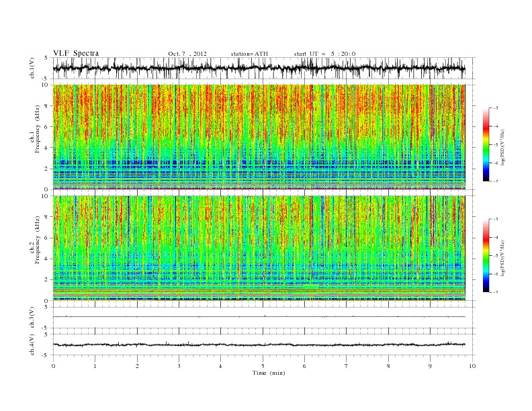
Task: Click the ch.1 voltage waveform trace
Action: coord(259,68)
